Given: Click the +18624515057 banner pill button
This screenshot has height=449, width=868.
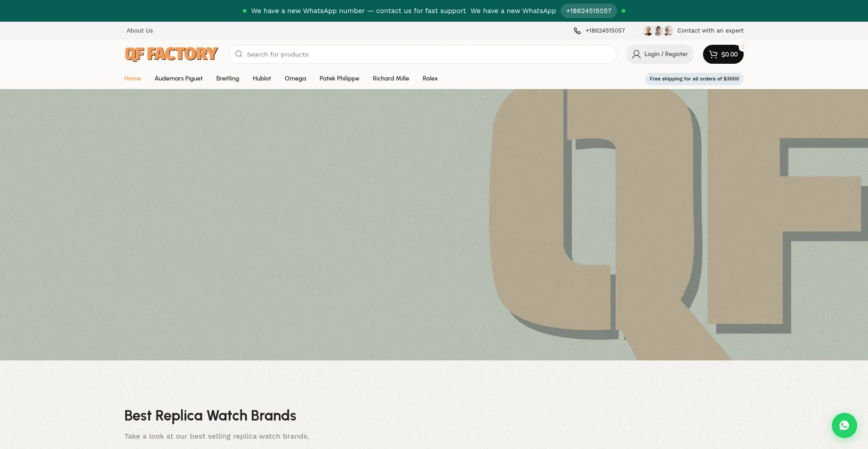Looking at the screenshot, I should tap(589, 11).
